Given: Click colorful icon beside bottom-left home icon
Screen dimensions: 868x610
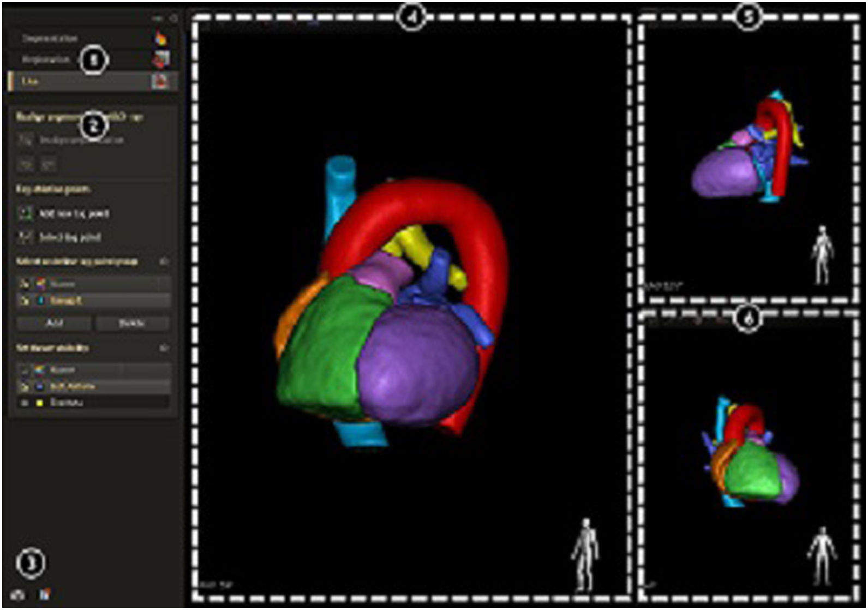Looking at the screenshot, I should [x=45, y=594].
